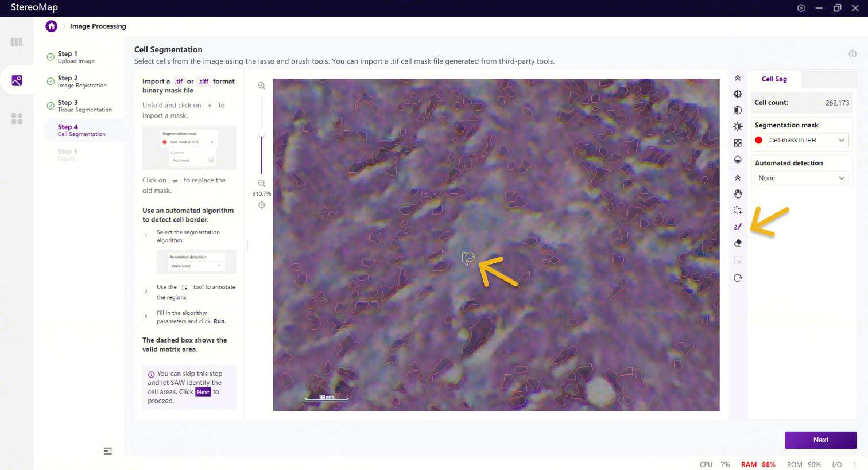Click the import mask example thumbnail

189,148
